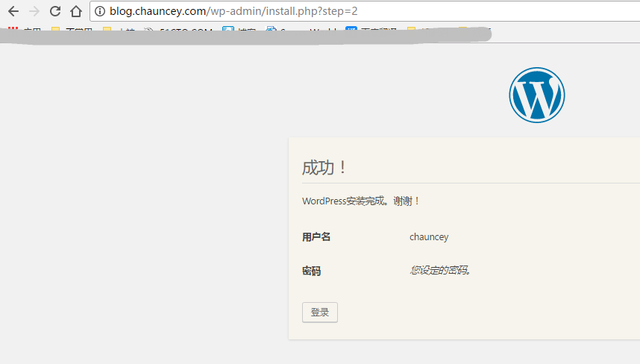Click the 成功！ heading
640x364 pixels.
324,168
